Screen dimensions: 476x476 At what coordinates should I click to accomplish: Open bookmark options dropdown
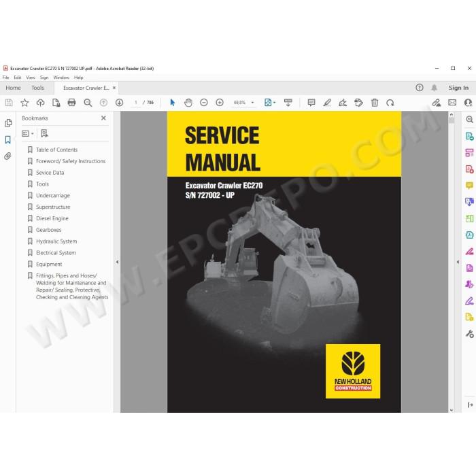(x=28, y=133)
